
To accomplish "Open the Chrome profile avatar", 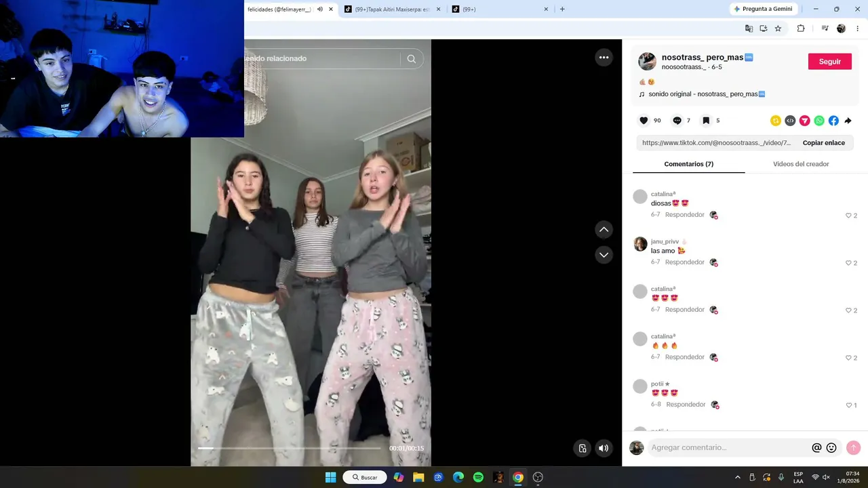I will (841, 28).
